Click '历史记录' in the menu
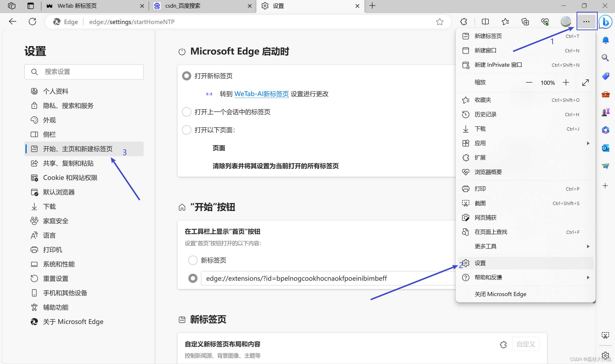Screen dimensions: 615x364 (x=485, y=115)
